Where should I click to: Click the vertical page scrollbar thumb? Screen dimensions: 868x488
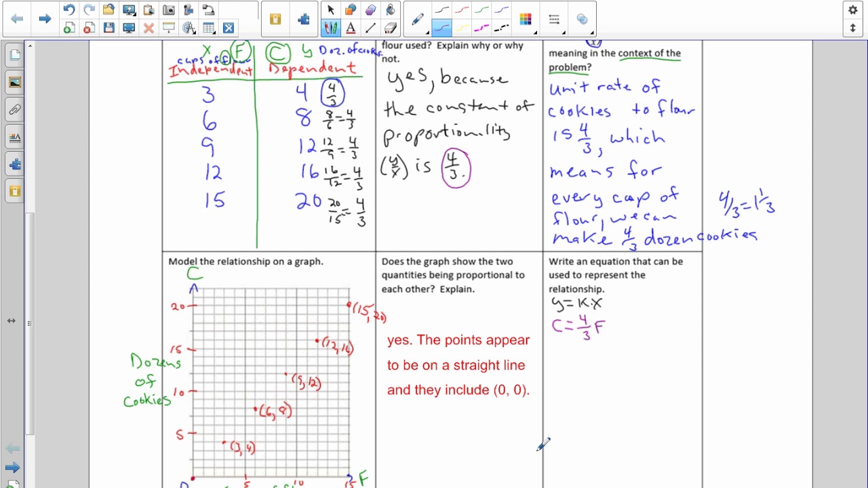30,323
